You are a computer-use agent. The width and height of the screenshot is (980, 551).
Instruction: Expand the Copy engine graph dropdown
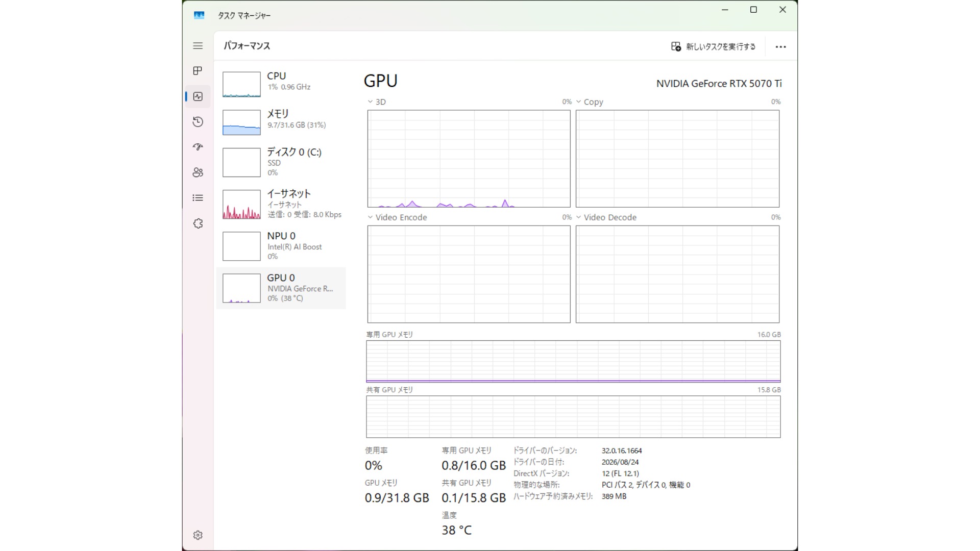578,102
